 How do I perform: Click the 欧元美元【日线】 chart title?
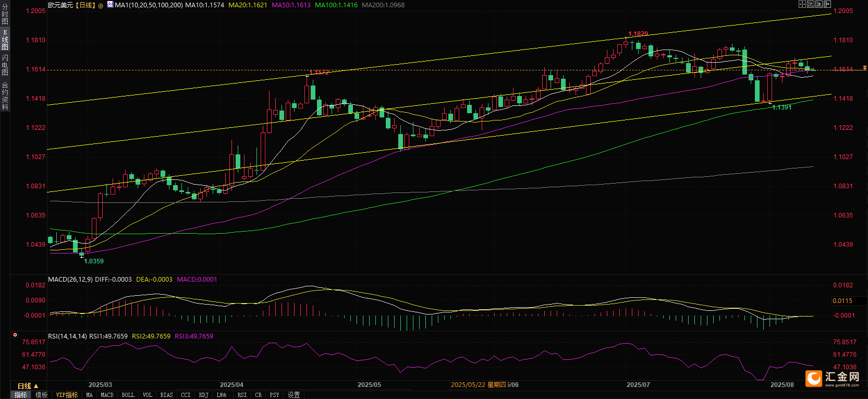point(72,5)
